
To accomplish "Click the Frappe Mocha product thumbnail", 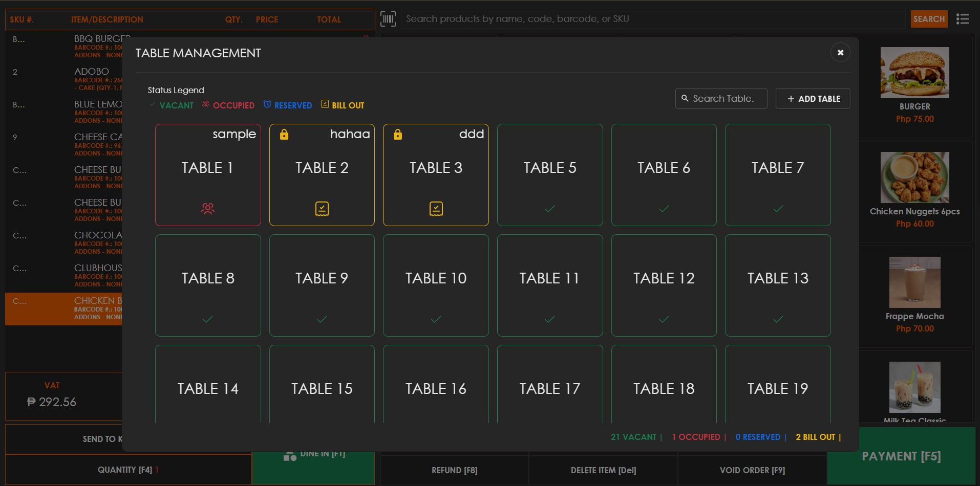I will pyautogui.click(x=914, y=282).
